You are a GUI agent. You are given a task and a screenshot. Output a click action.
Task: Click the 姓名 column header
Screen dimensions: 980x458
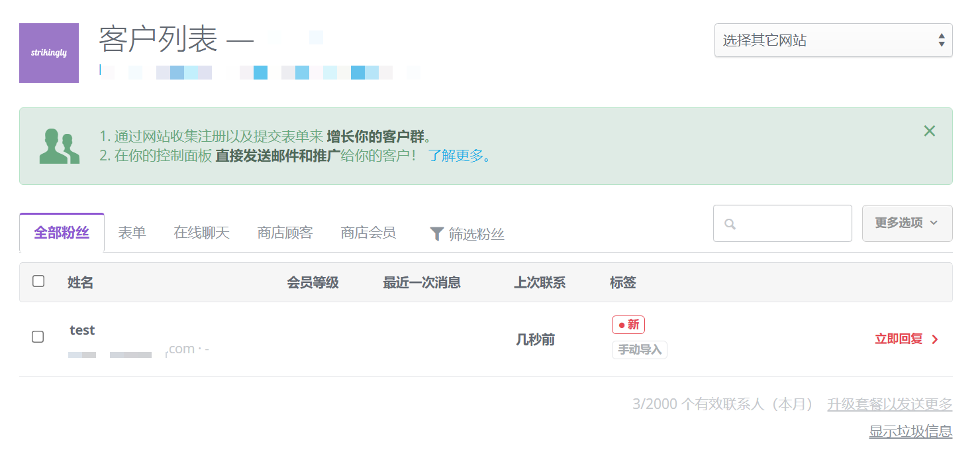coord(80,283)
